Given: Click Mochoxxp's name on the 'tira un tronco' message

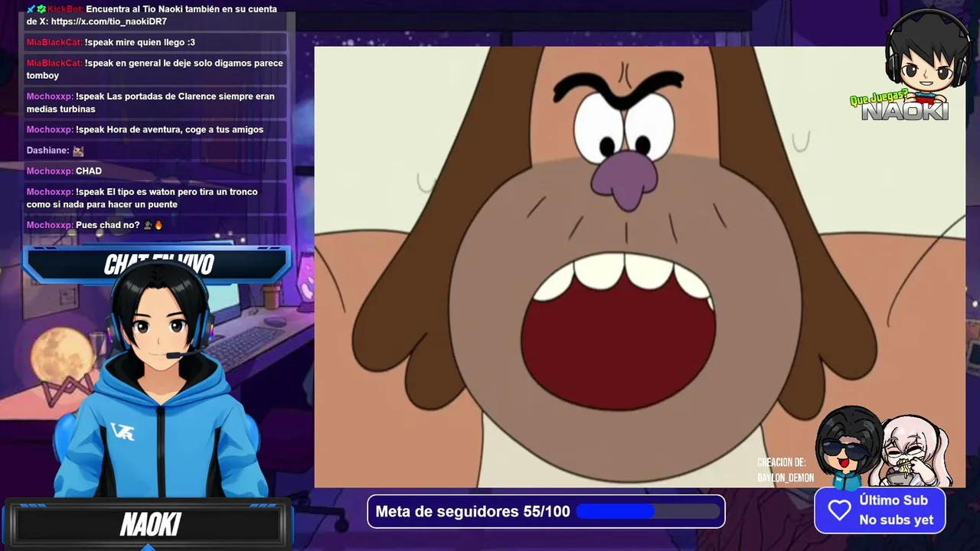Looking at the screenshot, I should 50,191.
